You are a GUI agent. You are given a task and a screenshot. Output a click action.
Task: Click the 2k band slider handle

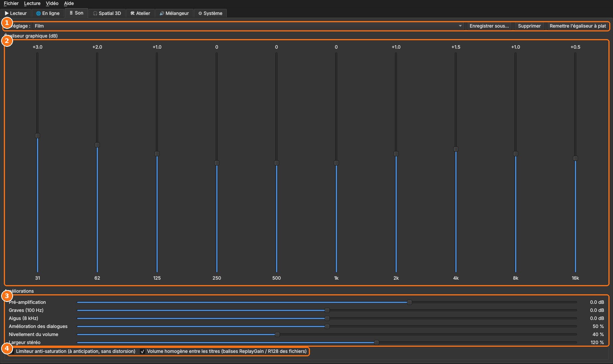[396, 154]
